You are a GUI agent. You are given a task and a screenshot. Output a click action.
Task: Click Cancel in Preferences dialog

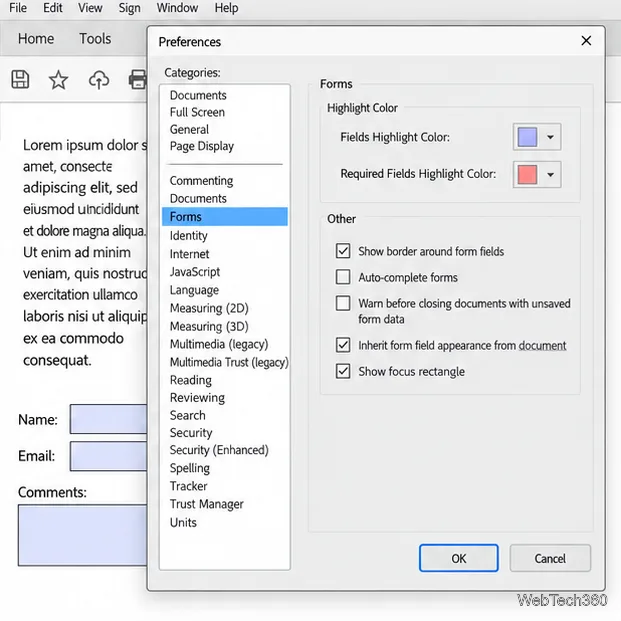point(550,558)
